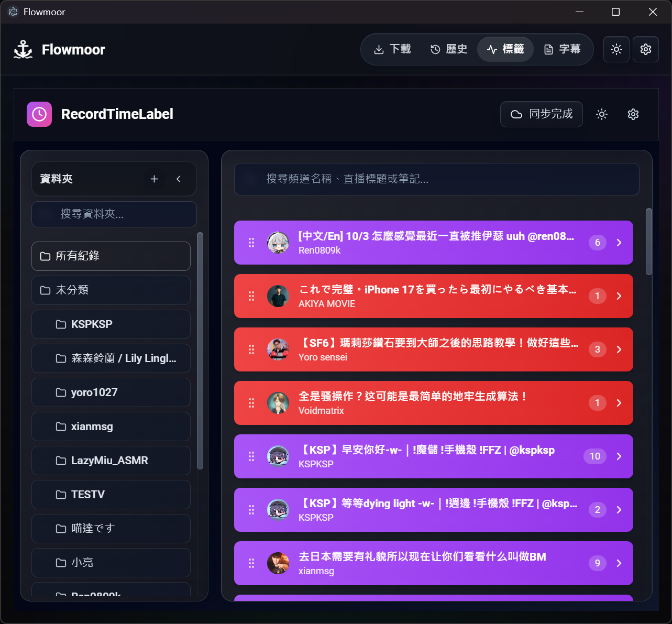Open the KSPKSP folder
The width and height of the screenshot is (672, 624).
click(x=111, y=324)
